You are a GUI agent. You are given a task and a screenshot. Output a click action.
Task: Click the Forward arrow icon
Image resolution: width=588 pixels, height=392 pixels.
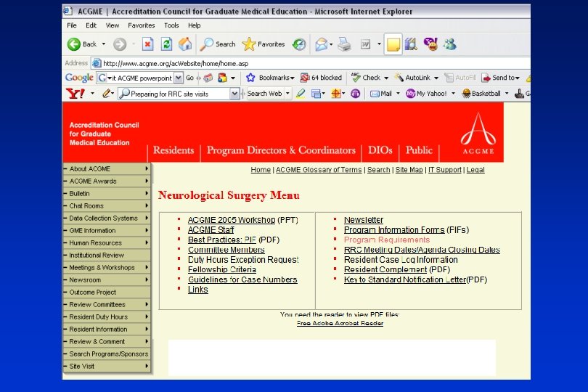[x=120, y=44]
